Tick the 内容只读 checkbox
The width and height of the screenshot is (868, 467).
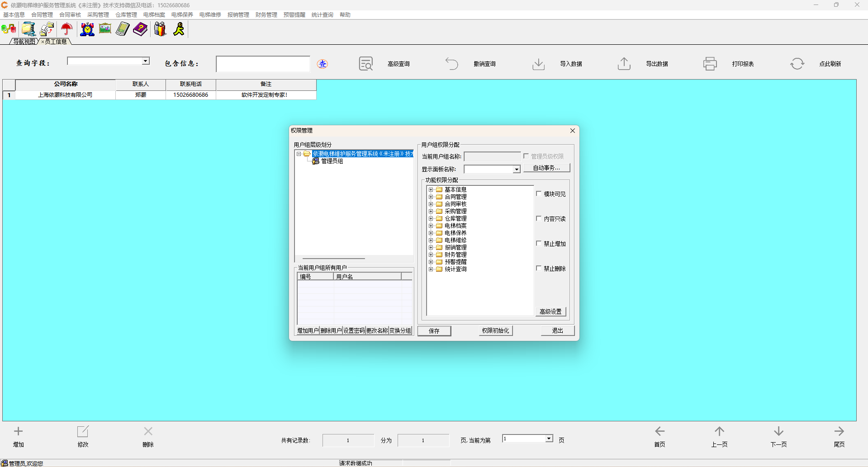539,219
